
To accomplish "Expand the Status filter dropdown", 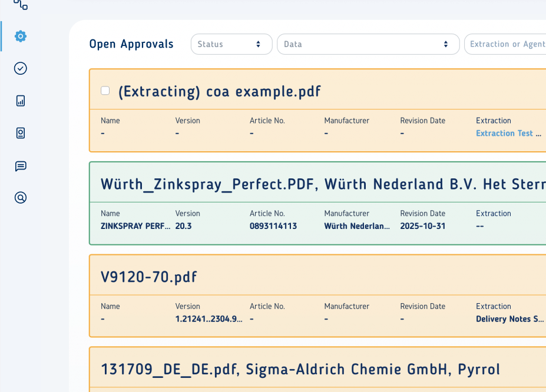I will click(231, 44).
